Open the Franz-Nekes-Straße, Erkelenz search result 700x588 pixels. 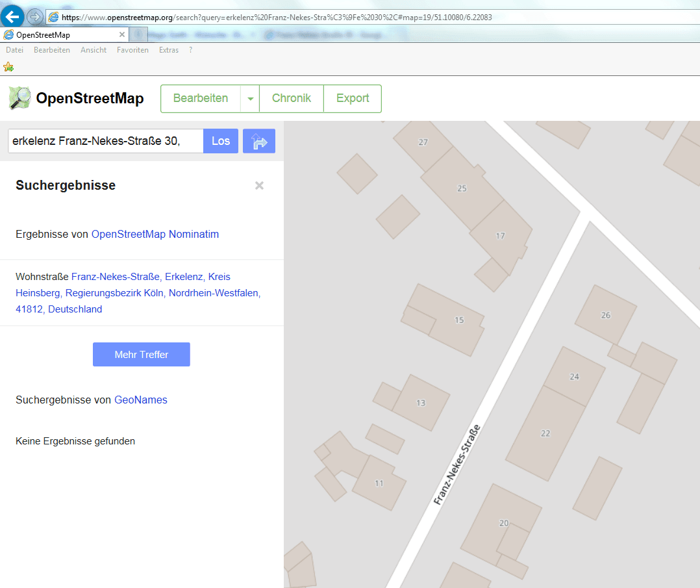[138, 292]
